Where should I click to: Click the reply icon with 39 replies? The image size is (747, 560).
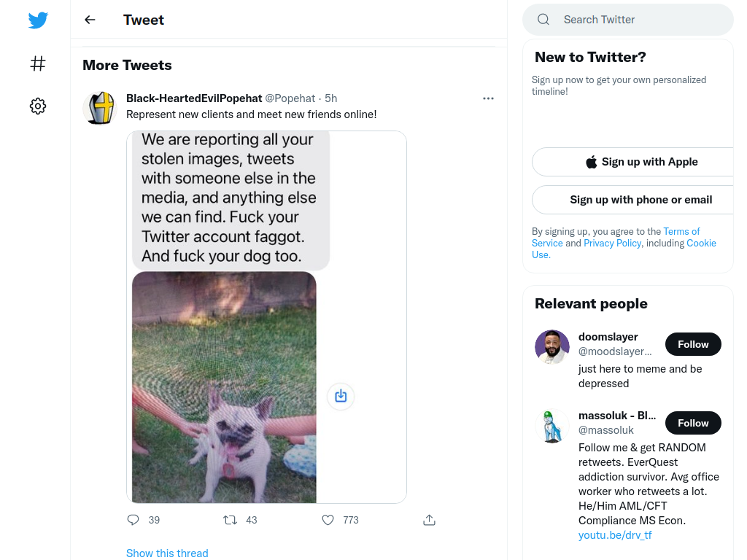[x=133, y=520]
